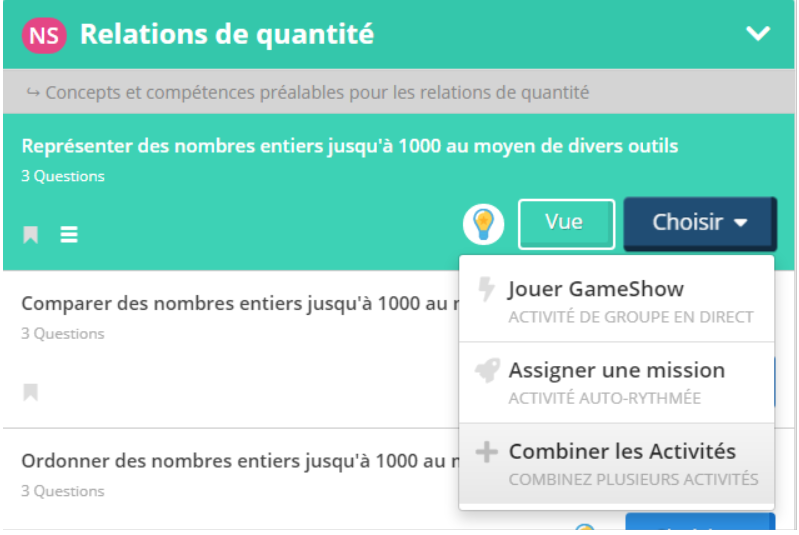Open the Choisir dropdown button

tap(700, 224)
